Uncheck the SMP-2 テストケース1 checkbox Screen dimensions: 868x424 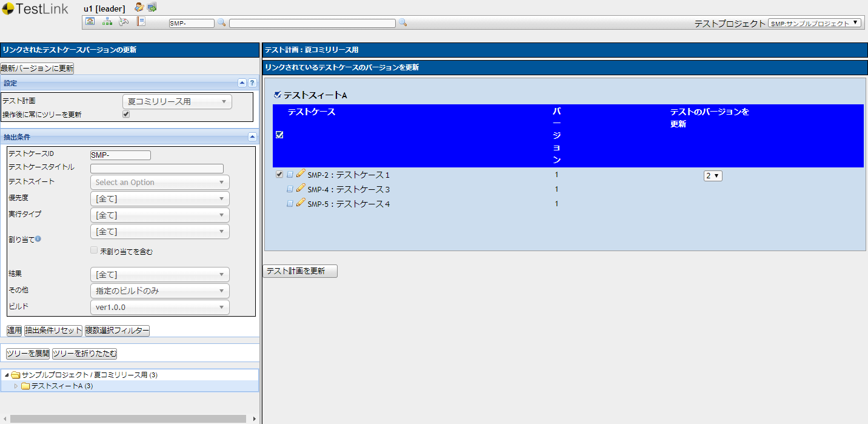279,175
